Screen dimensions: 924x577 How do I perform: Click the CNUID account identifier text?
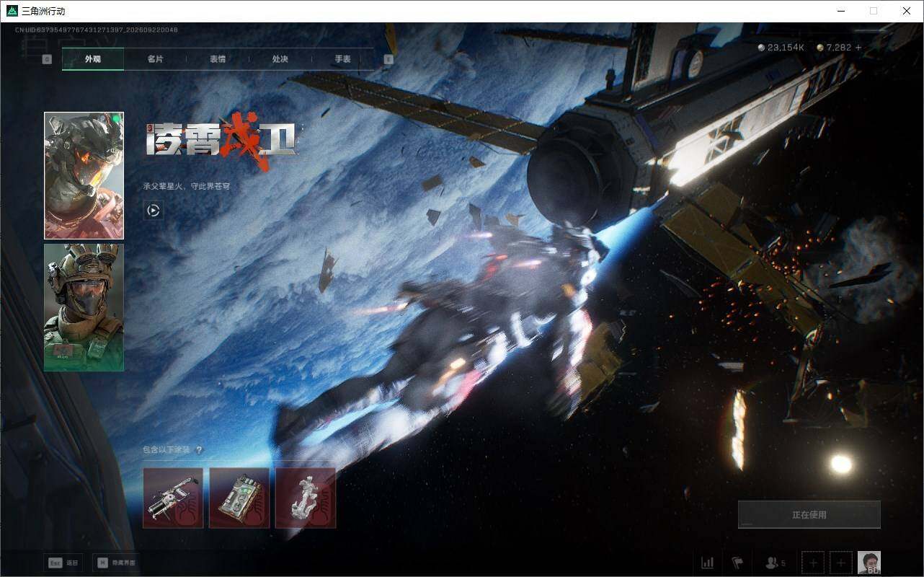point(97,30)
